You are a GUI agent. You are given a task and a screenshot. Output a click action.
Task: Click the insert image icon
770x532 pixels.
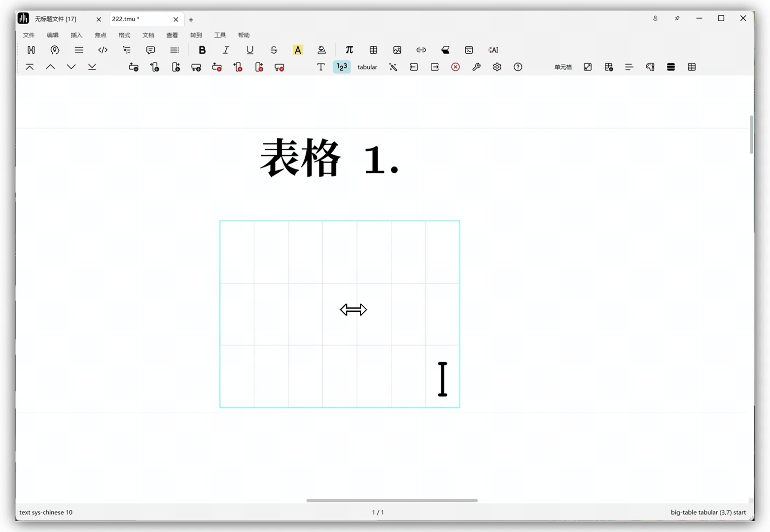(x=397, y=50)
